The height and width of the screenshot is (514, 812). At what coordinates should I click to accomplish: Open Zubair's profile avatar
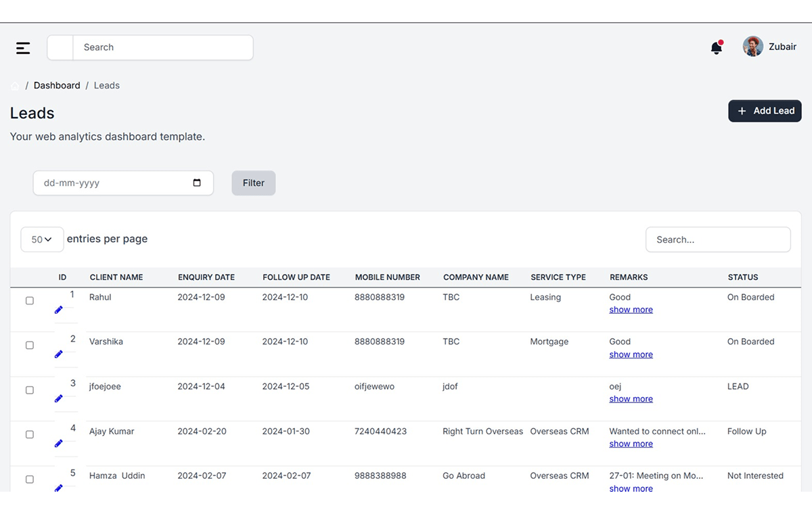752,47
